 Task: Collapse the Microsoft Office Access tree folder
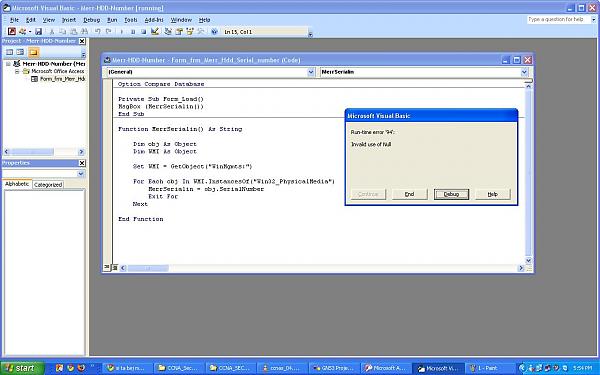[17, 71]
